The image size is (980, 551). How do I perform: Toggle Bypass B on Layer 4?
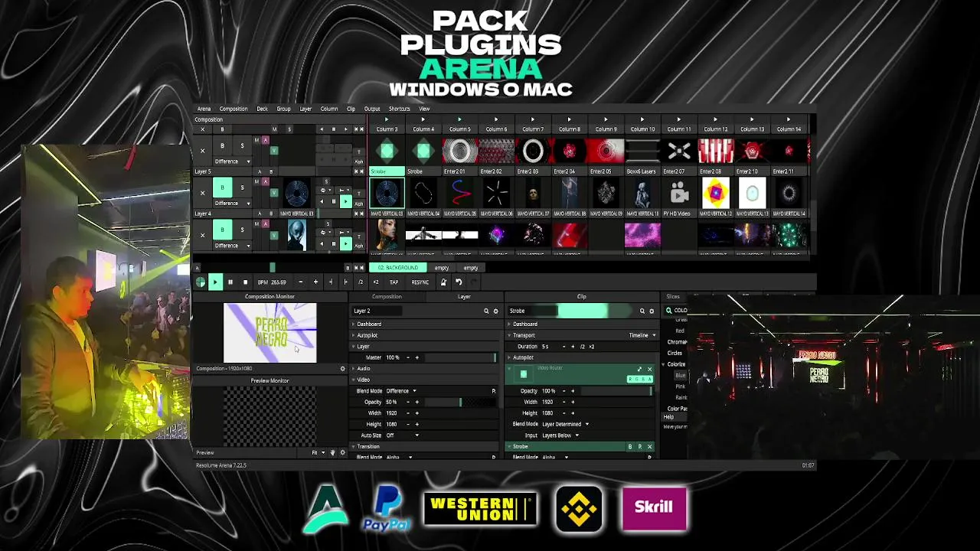click(x=222, y=230)
